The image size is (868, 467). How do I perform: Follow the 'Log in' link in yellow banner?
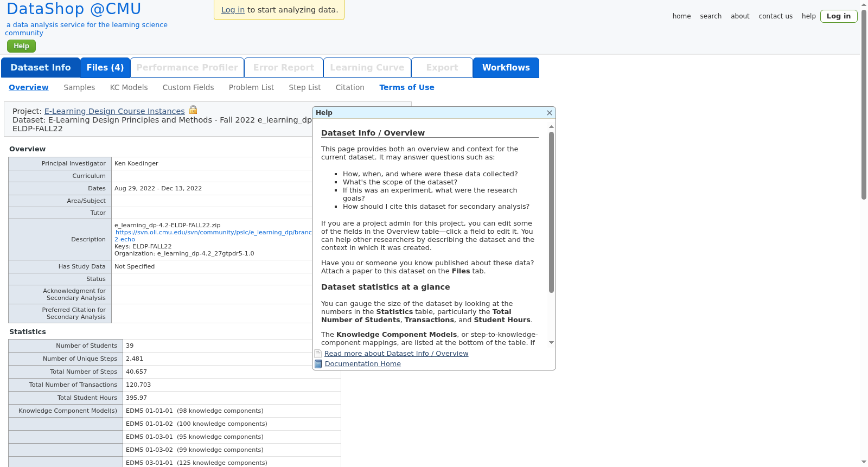pos(233,10)
